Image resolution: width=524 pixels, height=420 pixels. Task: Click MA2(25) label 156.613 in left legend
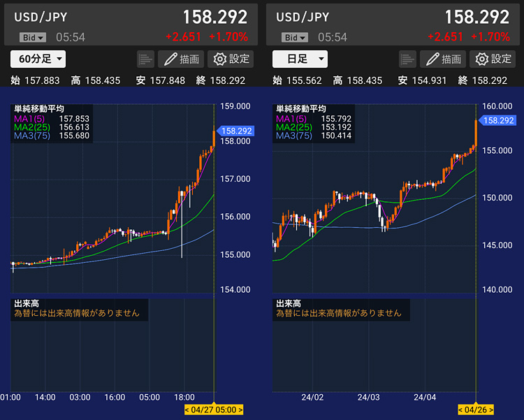click(x=52, y=127)
